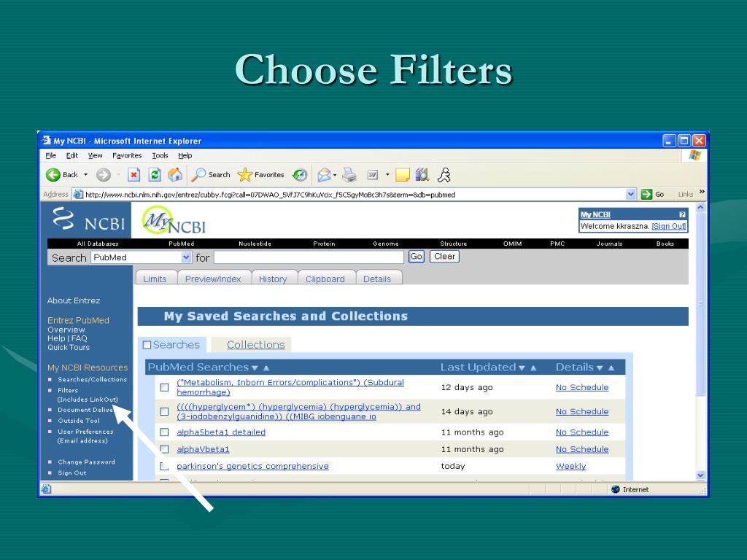This screenshot has height=560, width=747.
Task: Sort Details column ascending
Action: pyautogui.click(x=611, y=367)
